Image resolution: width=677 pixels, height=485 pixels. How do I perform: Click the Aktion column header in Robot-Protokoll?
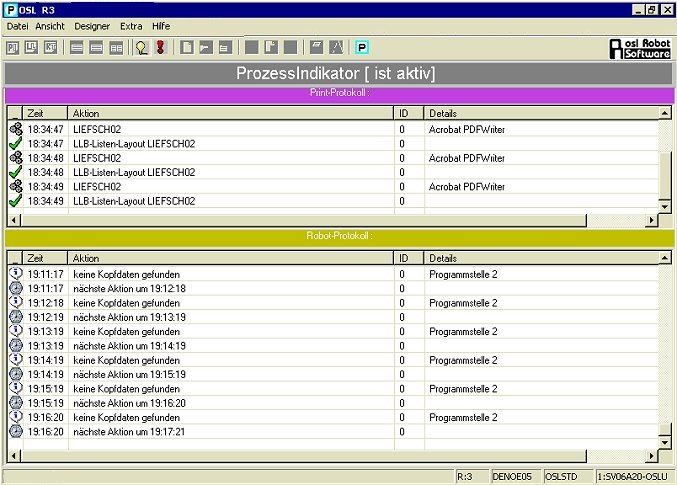coord(231,258)
